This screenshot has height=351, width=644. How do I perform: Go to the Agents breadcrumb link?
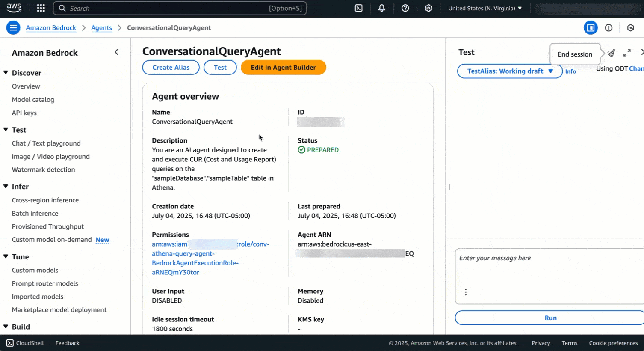point(101,28)
